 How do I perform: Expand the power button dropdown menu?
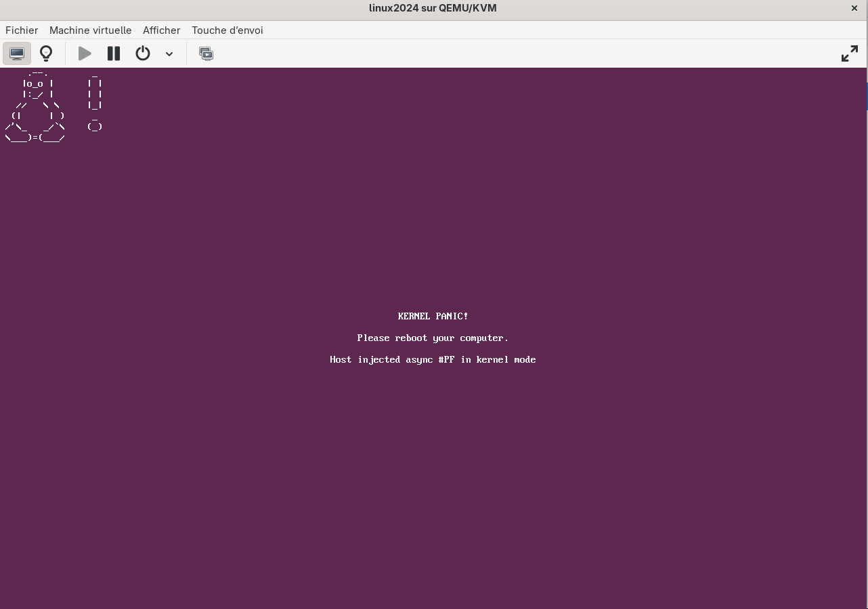point(169,53)
